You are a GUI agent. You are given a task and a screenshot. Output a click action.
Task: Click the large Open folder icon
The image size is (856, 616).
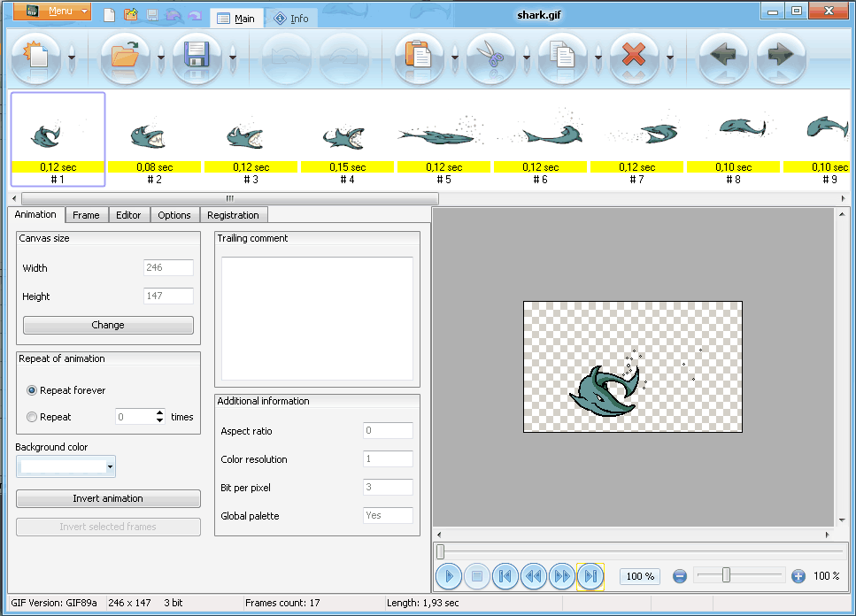pos(125,57)
